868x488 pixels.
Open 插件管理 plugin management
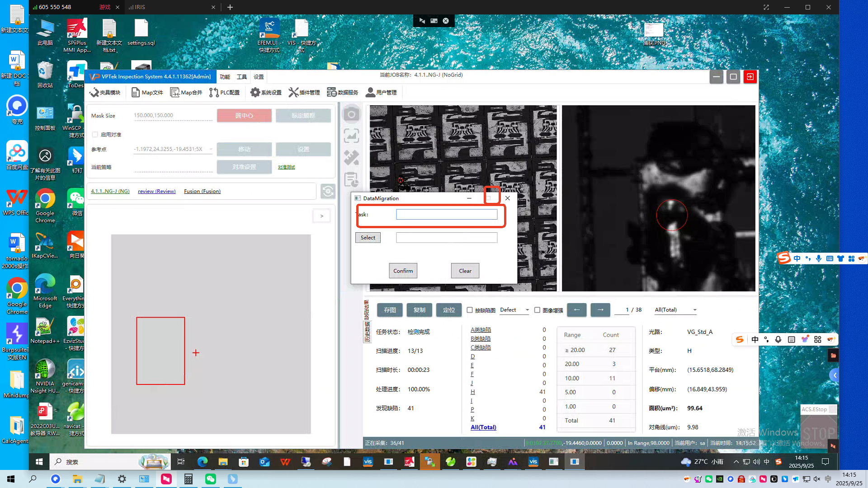[304, 93]
